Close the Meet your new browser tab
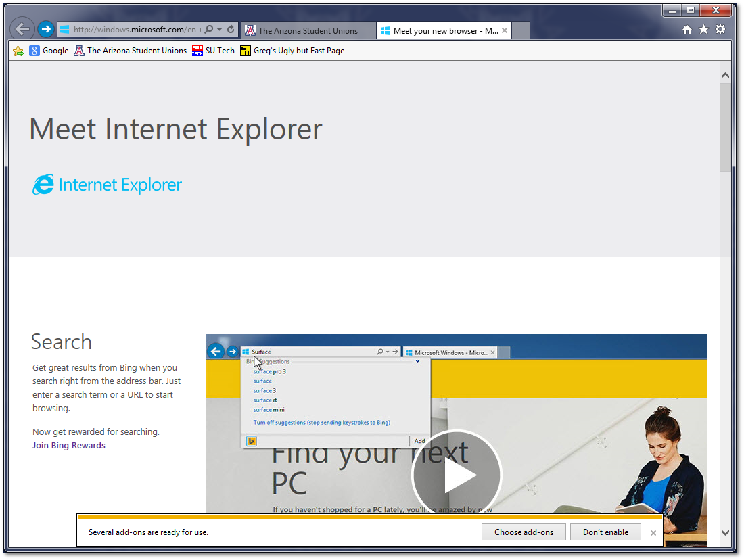Image resolution: width=744 pixels, height=560 pixels. pos(505,30)
